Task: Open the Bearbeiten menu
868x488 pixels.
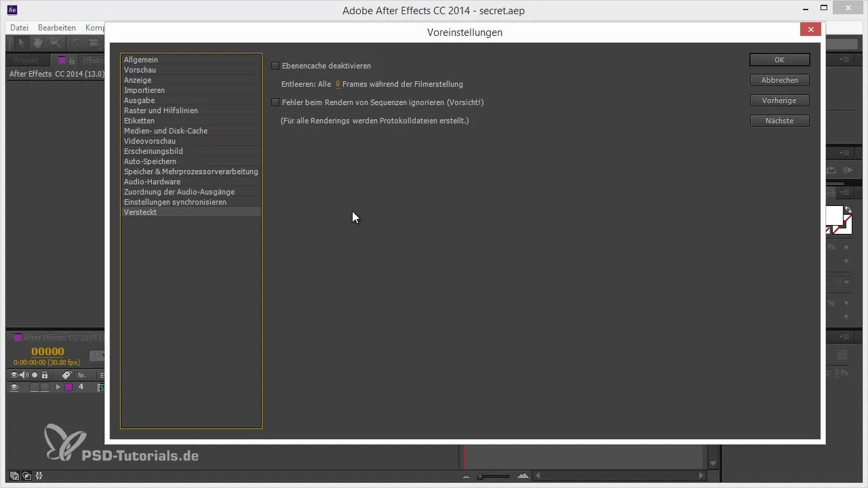Action: 57,28
